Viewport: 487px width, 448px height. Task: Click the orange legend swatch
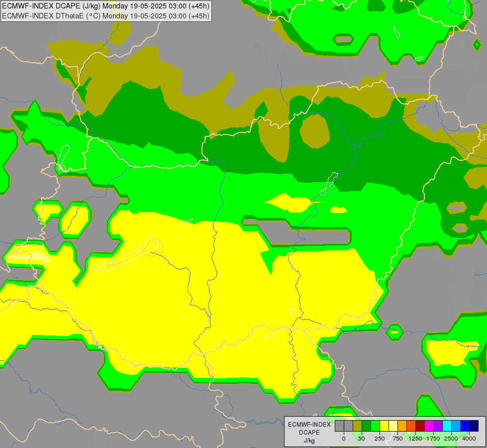(x=402, y=426)
